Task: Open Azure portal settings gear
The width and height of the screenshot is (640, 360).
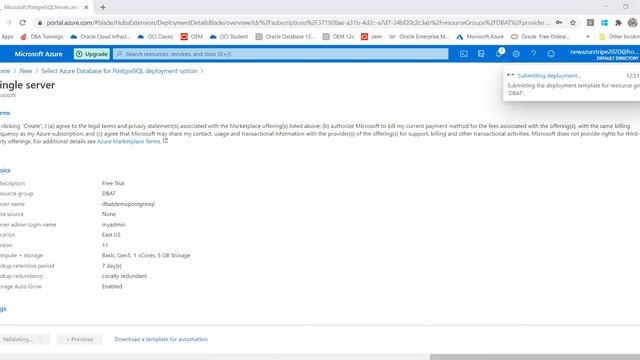Action: [x=516, y=54]
